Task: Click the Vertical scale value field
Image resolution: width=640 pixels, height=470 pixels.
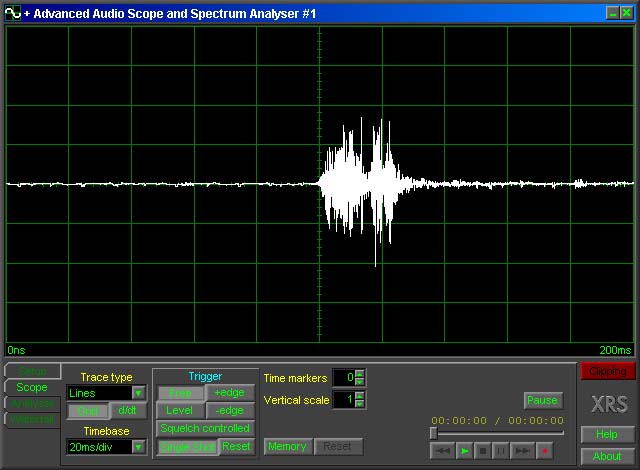Action: click(x=344, y=399)
